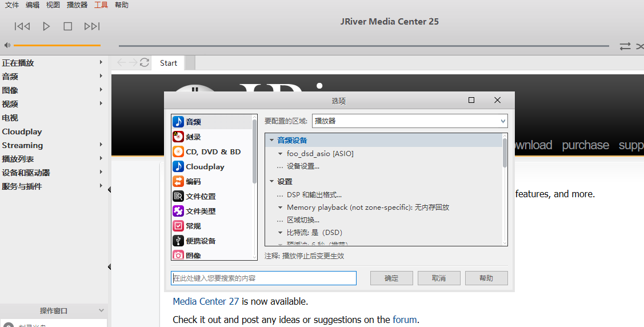Image resolution: width=644 pixels, height=327 pixels.
Task: Open Media Center 27 link
Action: coord(206,301)
